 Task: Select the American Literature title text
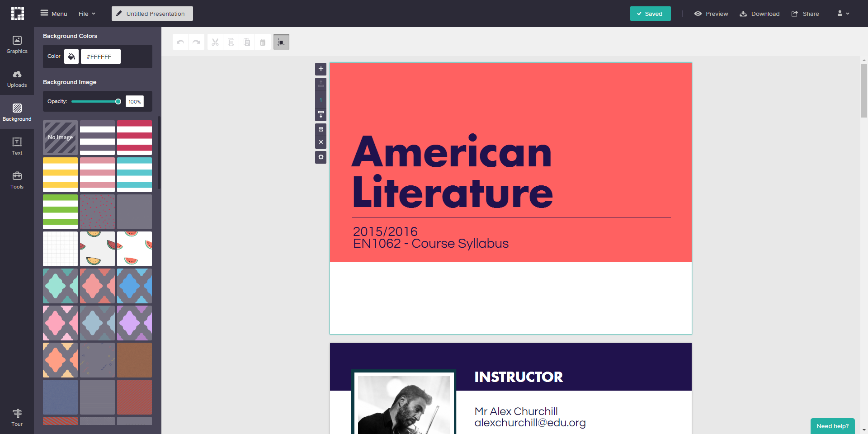pyautogui.click(x=453, y=172)
